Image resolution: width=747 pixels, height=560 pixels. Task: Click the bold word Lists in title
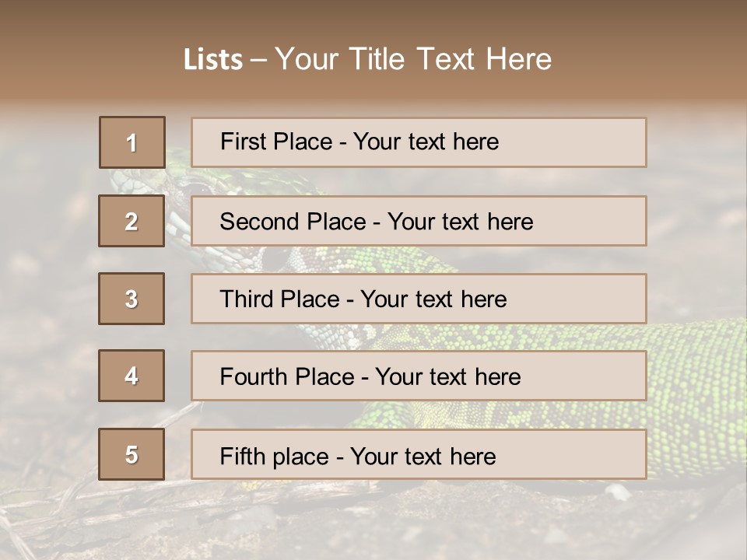coord(213,60)
